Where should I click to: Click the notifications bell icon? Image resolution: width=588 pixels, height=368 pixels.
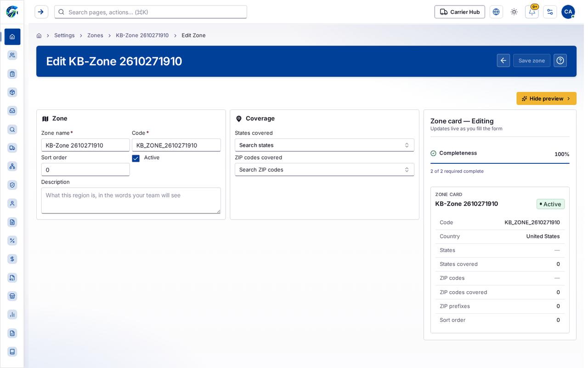pyautogui.click(x=532, y=12)
